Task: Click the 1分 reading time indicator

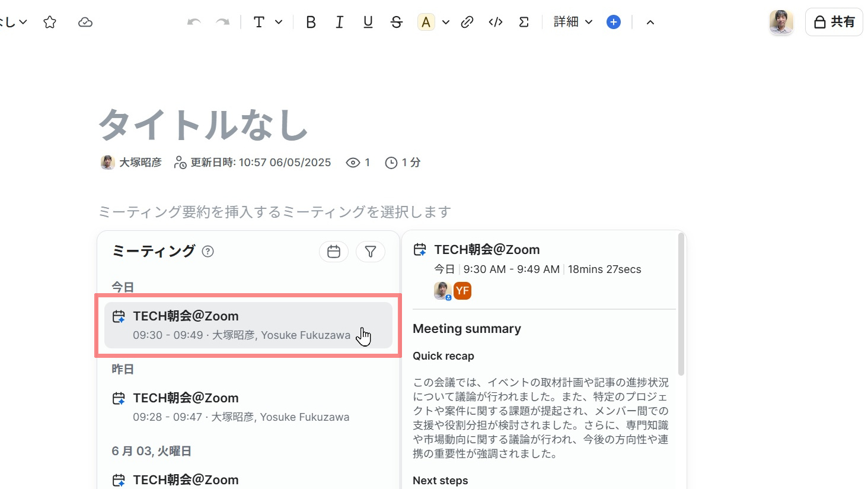Action: [403, 163]
